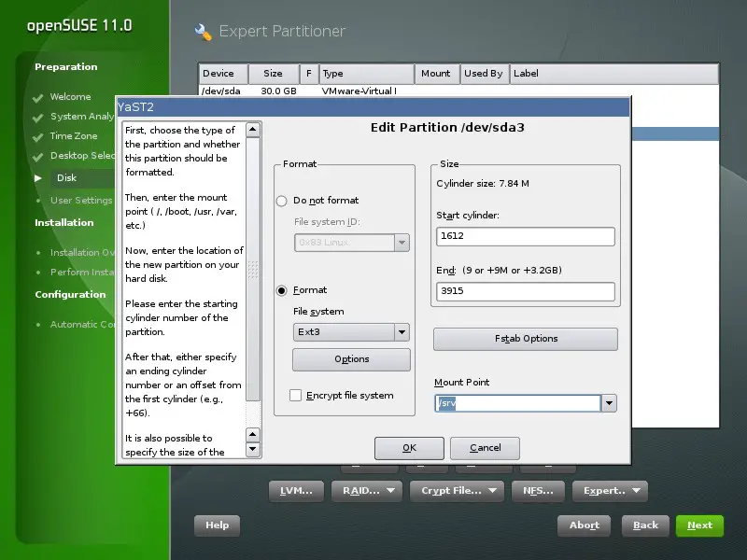Viewport: 747px width, 560px height.
Task: Open the File system ID dropdown
Action: tap(352, 243)
